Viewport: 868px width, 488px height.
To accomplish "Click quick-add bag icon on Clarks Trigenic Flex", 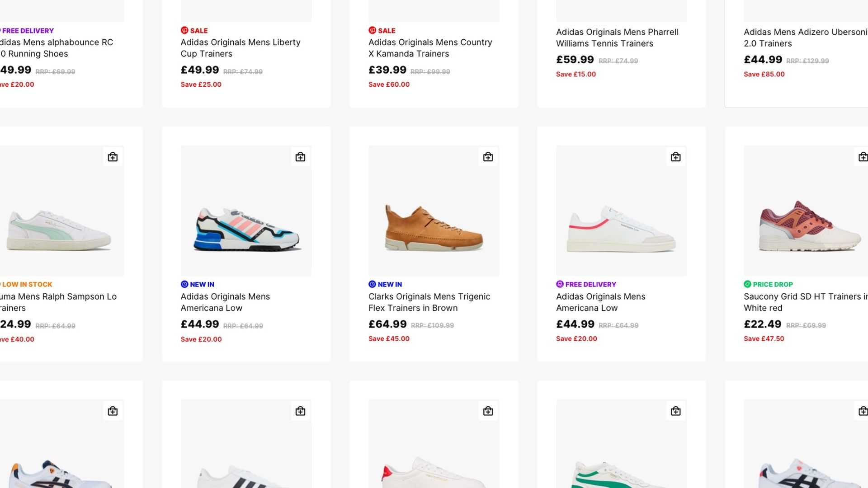I will (x=488, y=157).
